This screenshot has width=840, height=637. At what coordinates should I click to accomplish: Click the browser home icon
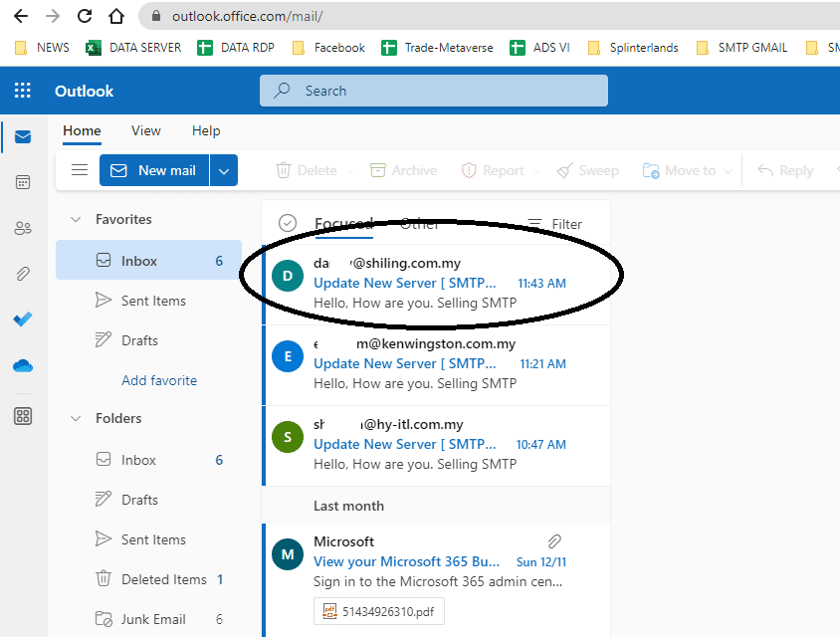(x=116, y=17)
